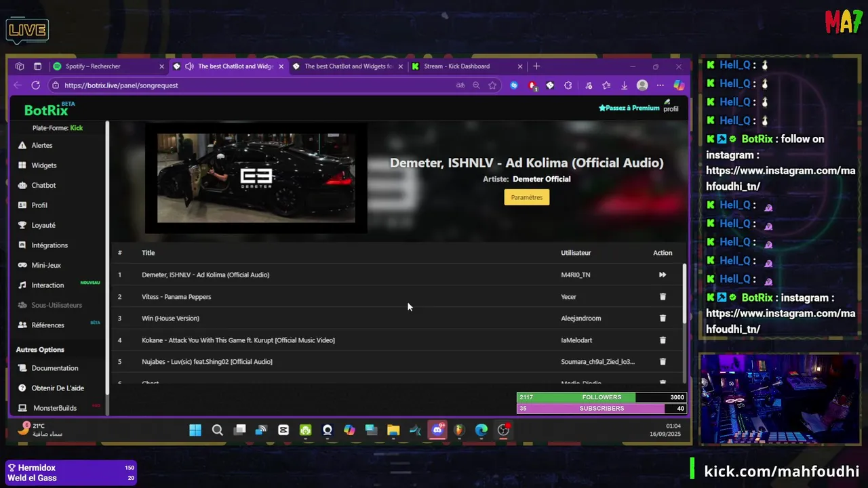
Task: Click the Paramètres button
Action: tap(527, 197)
